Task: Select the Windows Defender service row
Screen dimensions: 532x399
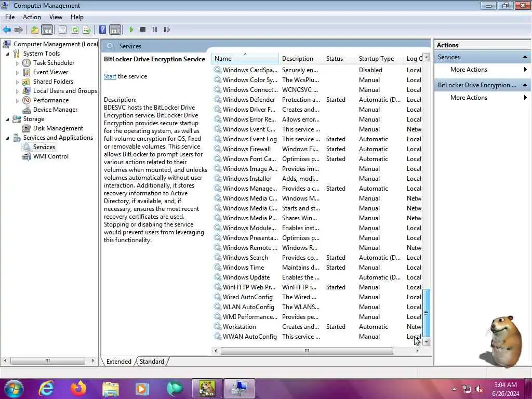Action: coord(317,100)
